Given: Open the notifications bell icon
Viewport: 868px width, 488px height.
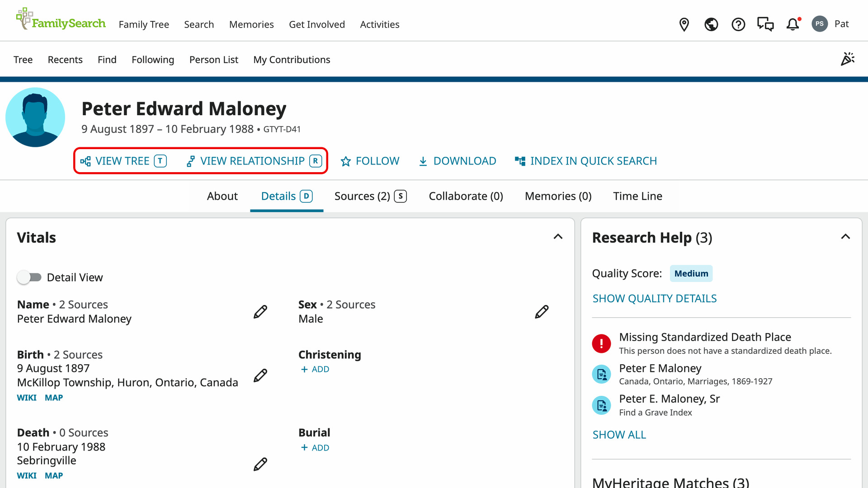Looking at the screenshot, I should pyautogui.click(x=793, y=24).
